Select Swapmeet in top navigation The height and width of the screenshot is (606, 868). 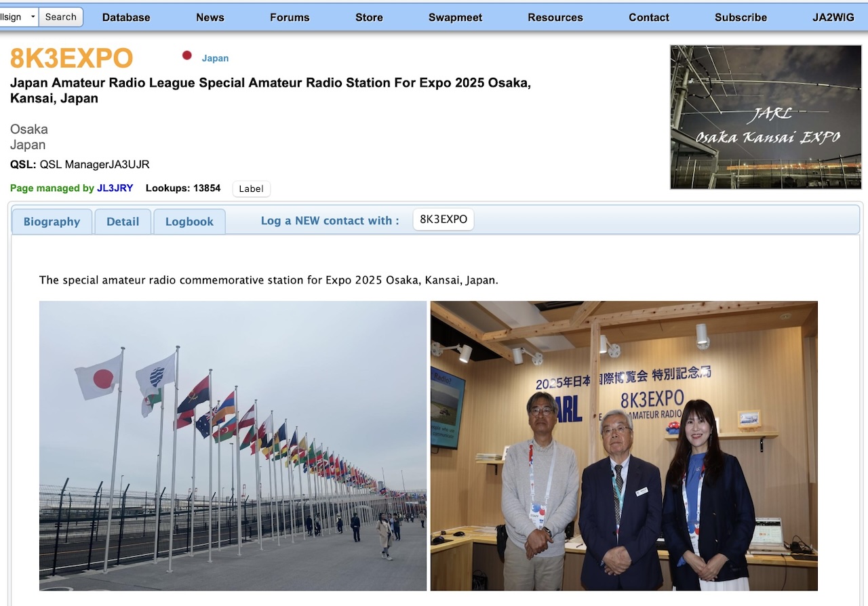click(455, 18)
